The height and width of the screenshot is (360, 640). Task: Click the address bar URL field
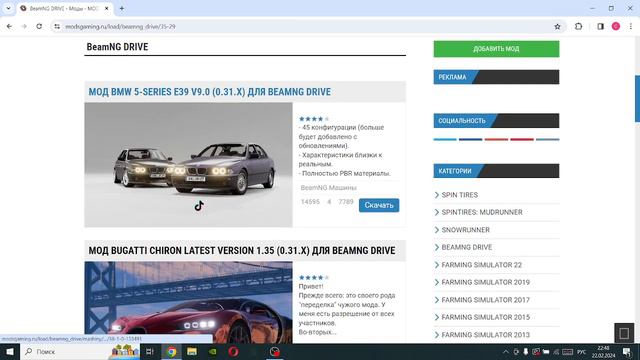pos(306,27)
